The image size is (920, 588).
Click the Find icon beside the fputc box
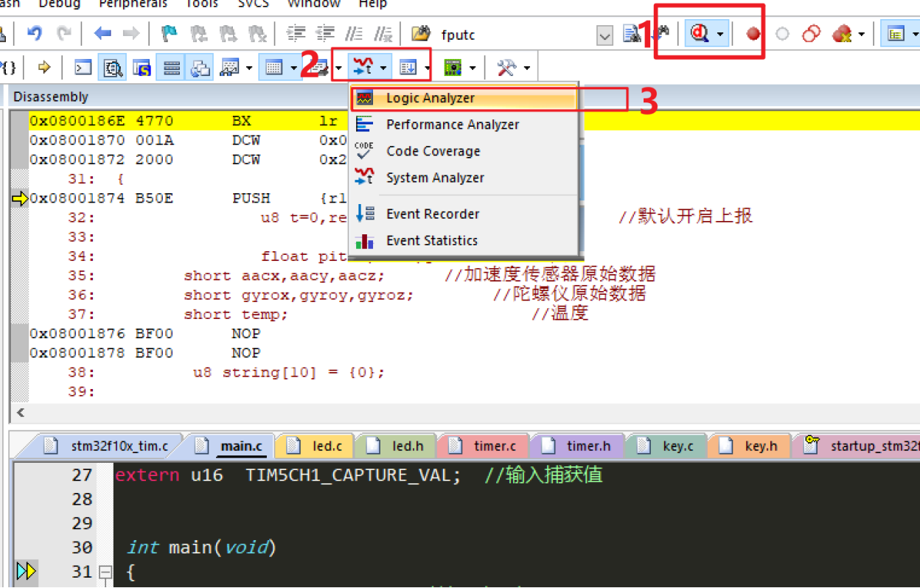632,33
